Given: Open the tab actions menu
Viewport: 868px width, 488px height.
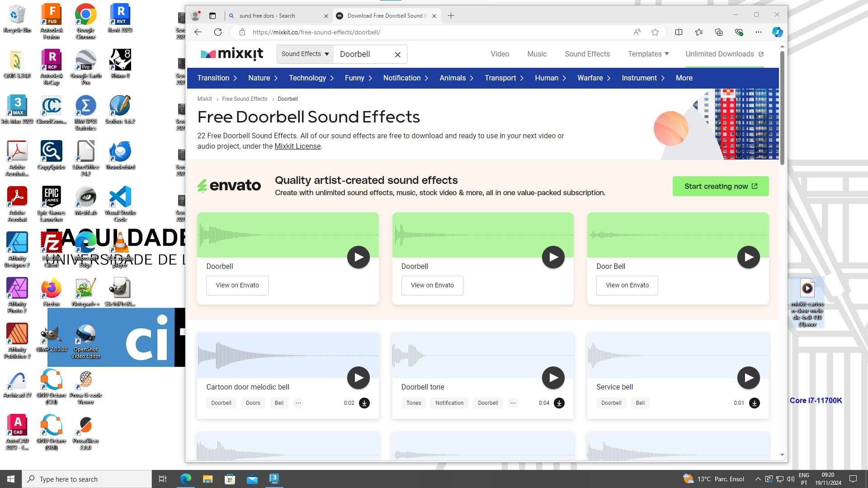Looking at the screenshot, I should [212, 16].
